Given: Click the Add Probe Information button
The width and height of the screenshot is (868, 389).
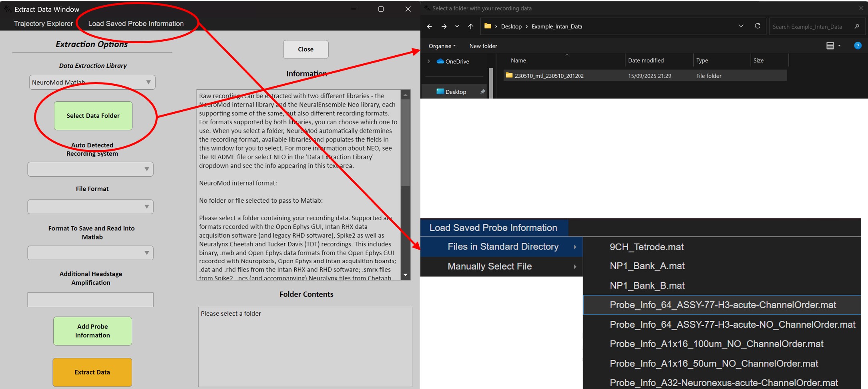Looking at the screenshot, I should (x=92, y=331).
